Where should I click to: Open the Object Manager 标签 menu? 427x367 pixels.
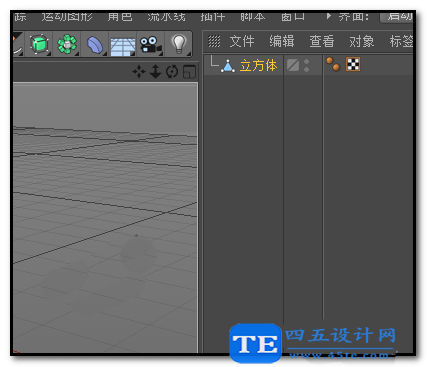click(401, 41)
